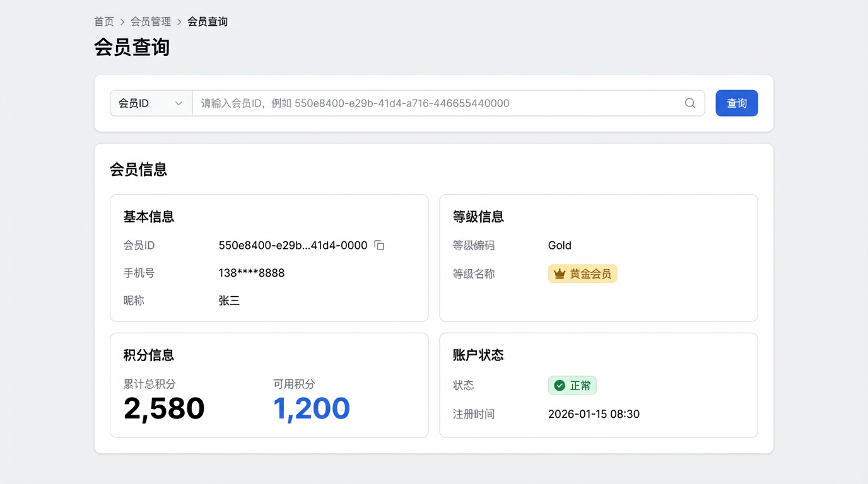
Task: Select the 会员查询 breadcrumb item
Action: pyautogui.click(x=208, y=21)
